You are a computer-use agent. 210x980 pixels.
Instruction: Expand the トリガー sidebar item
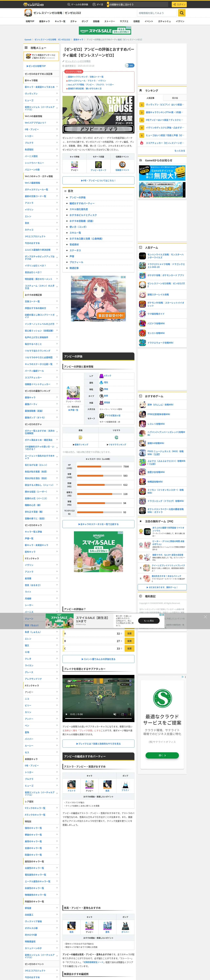(41, 136)
